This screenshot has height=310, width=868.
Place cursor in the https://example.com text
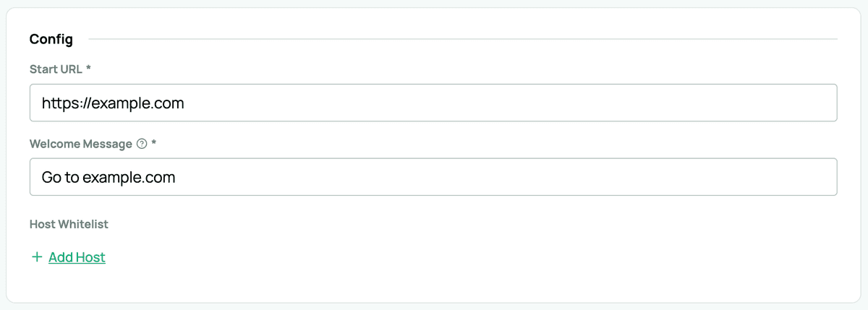click(x=113, y=103)
